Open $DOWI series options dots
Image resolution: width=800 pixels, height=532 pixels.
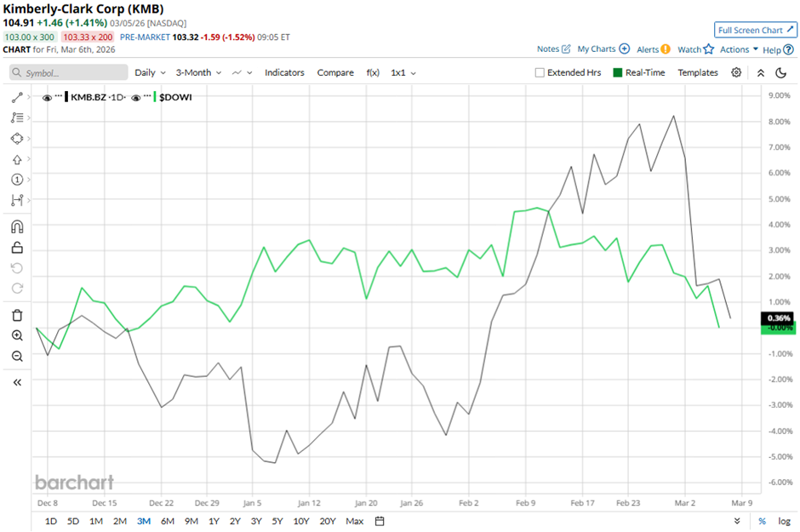click(x=147, y=96)
